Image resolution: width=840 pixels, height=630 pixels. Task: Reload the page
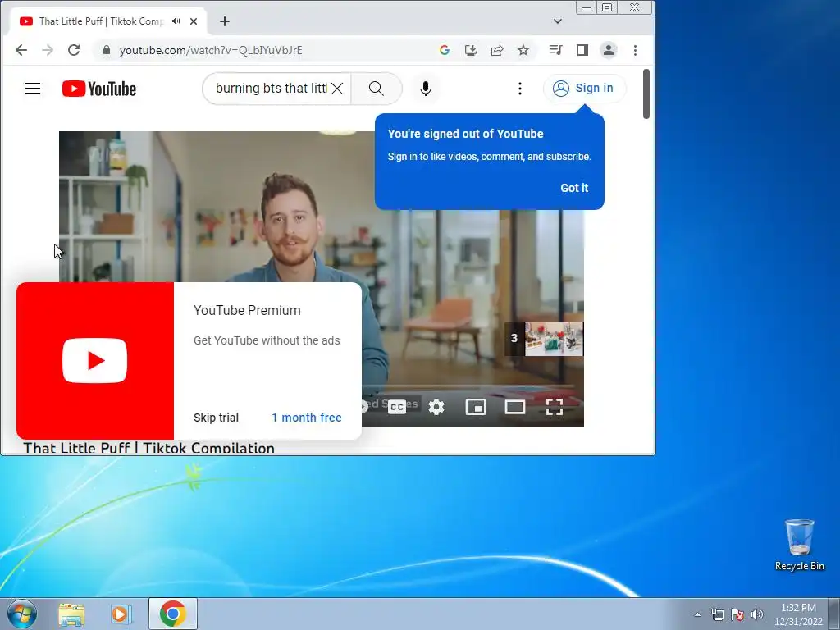pos(73,50)
